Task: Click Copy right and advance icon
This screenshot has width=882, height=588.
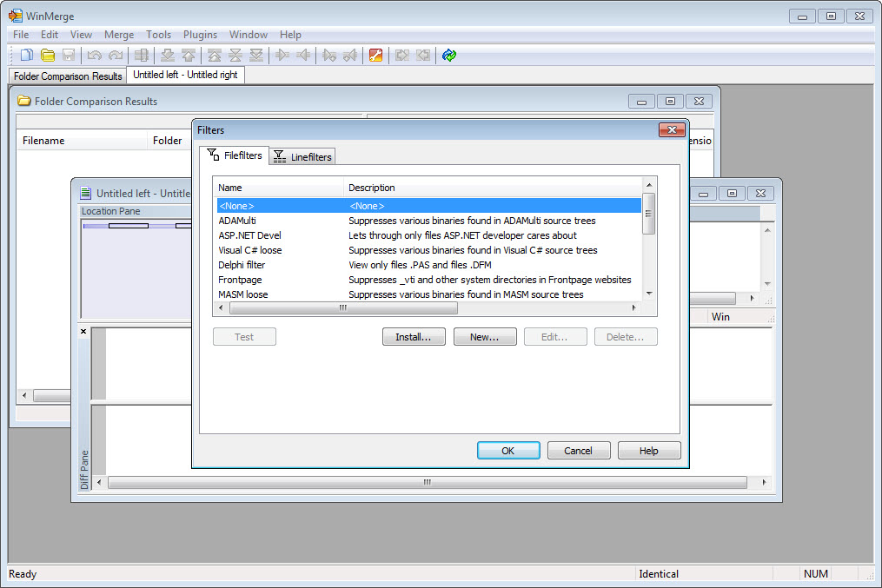Action: pyautogui.click(x=329, y=55)
